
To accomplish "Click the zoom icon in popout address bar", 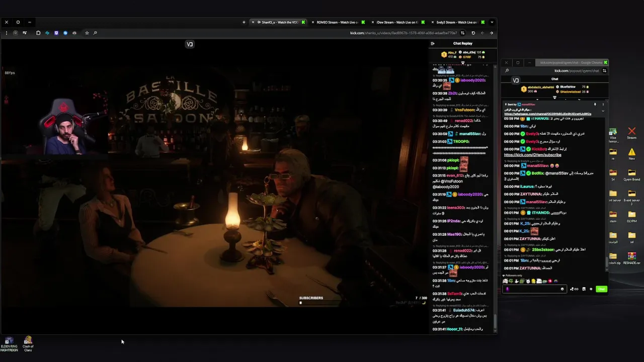I will click(x=507, y=71).
